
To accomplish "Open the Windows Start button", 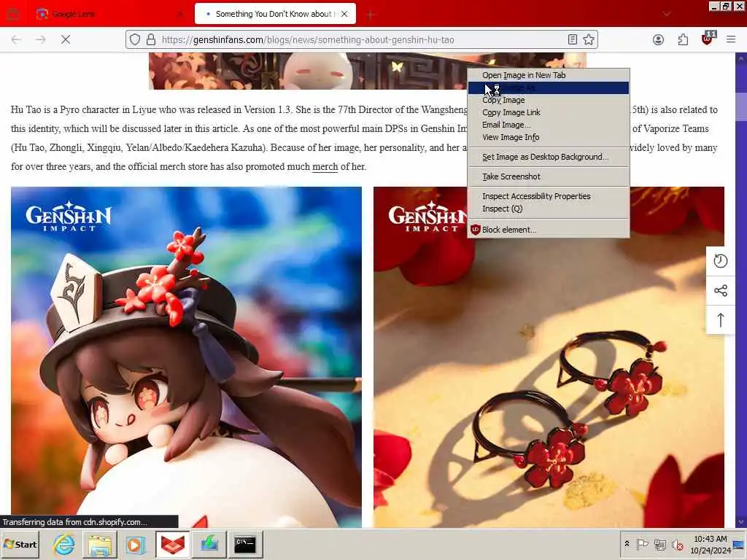I will (x=20, y=544).
